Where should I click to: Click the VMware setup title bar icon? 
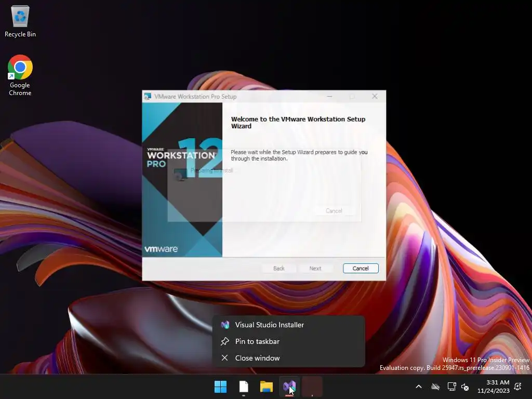148,96
